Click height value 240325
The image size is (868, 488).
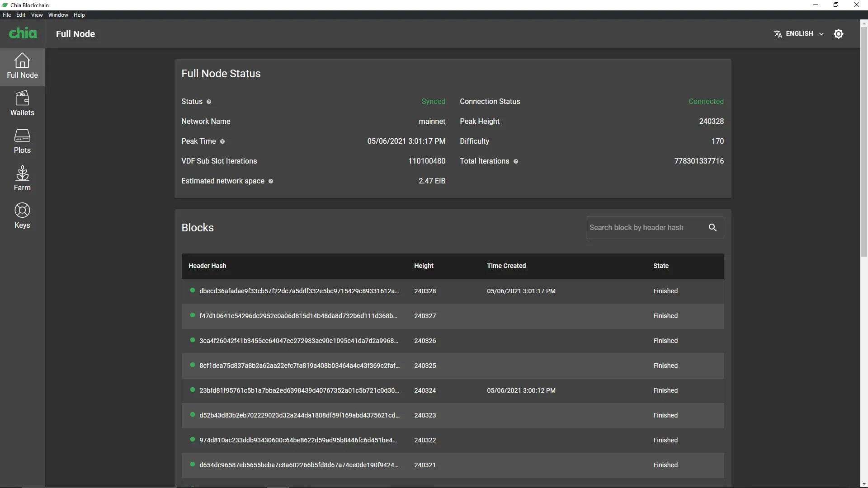tap(425, 366)
